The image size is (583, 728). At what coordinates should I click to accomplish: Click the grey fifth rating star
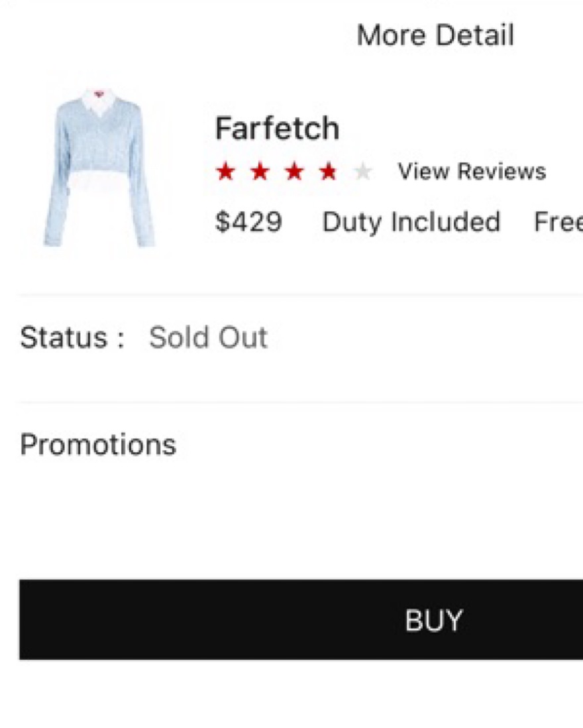click(x=362, y=172)
